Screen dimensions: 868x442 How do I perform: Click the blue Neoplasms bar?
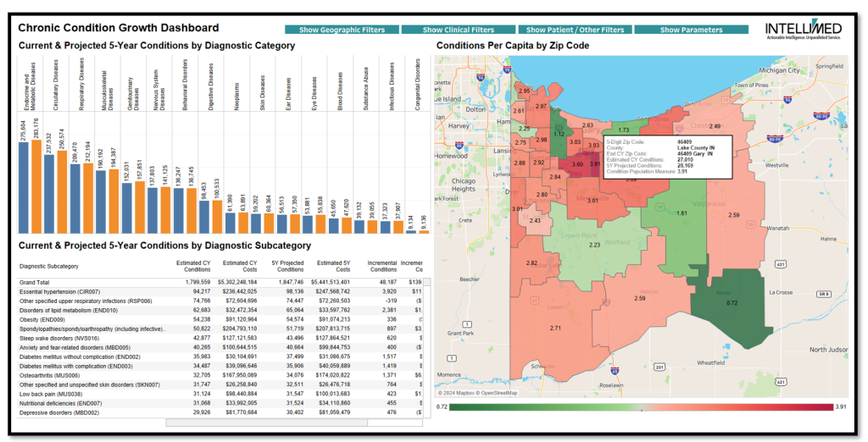231,223
